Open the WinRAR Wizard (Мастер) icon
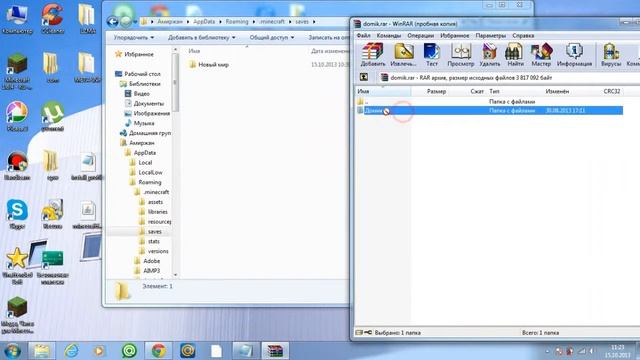Screen dimensions: 640x360 (541, 55)
